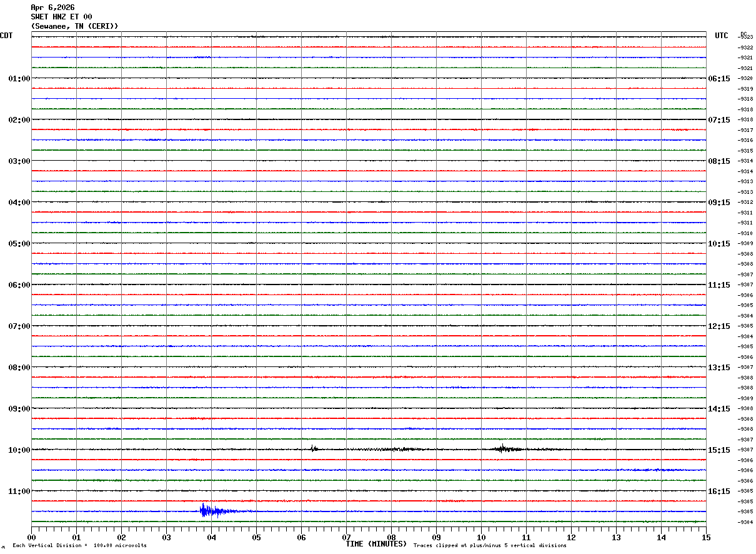Image resolution: width=756 pixels, height=554 pixels.
Task: Click the Each Vertical Division scale note
Action: coord(79,546)
